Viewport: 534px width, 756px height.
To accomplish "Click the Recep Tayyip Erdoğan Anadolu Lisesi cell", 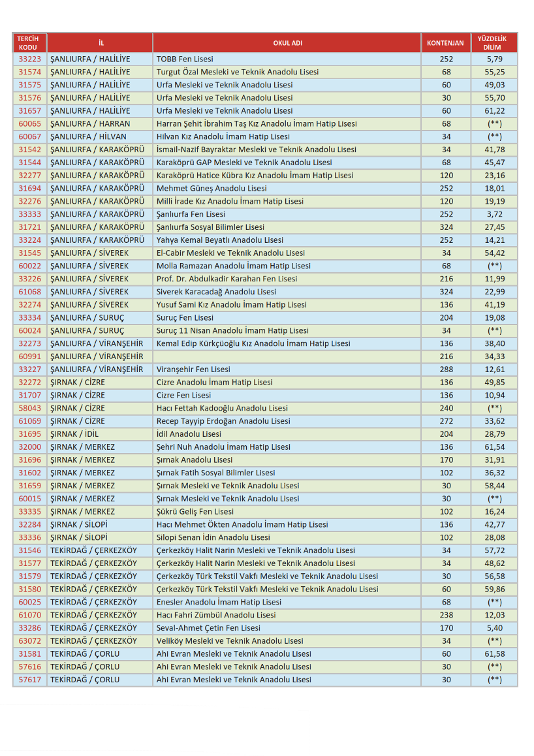I will pyautogui.click(x=223, y=421).
